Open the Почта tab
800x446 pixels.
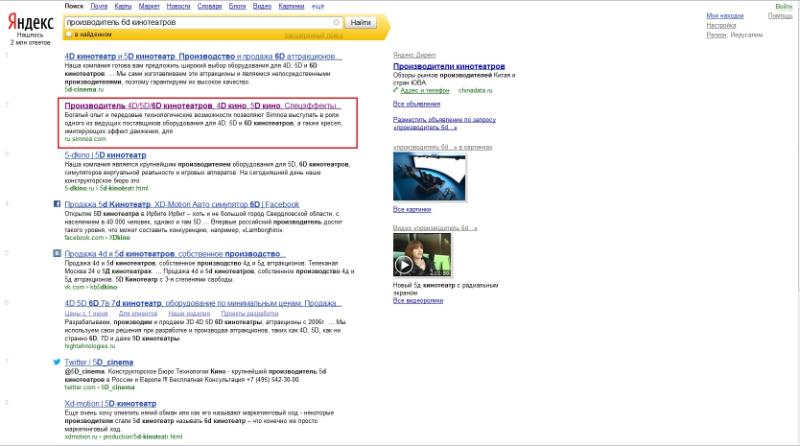point(99,6)
